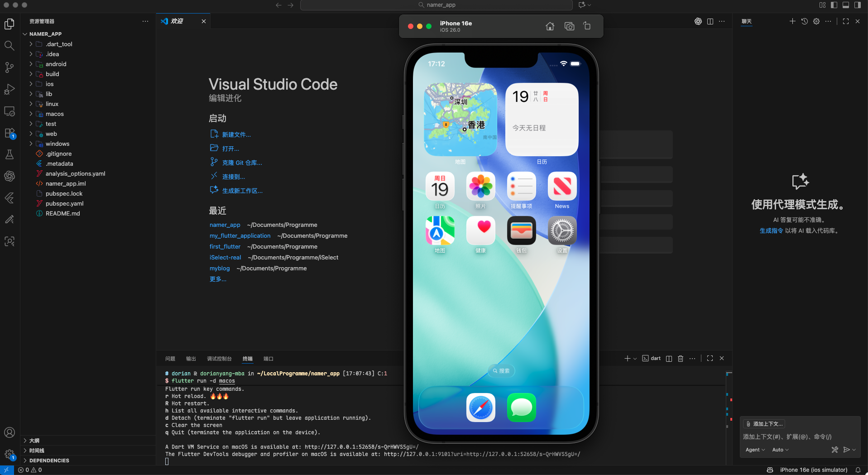868x475 pixels.
Task: Expand the 时间线 timeline section
Action: point(88,451)
